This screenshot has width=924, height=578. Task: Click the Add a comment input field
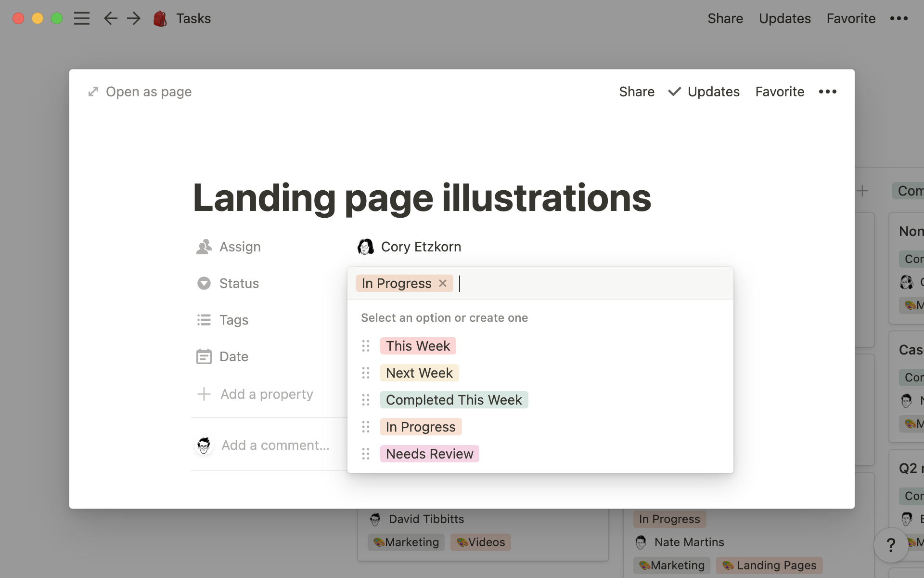(275, 445)
